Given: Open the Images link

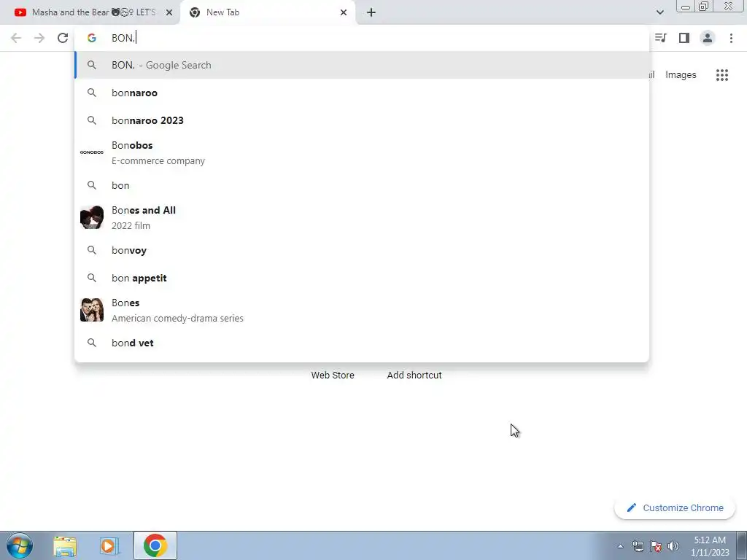Looking at the screenshot, I should [x=681, y=75].
